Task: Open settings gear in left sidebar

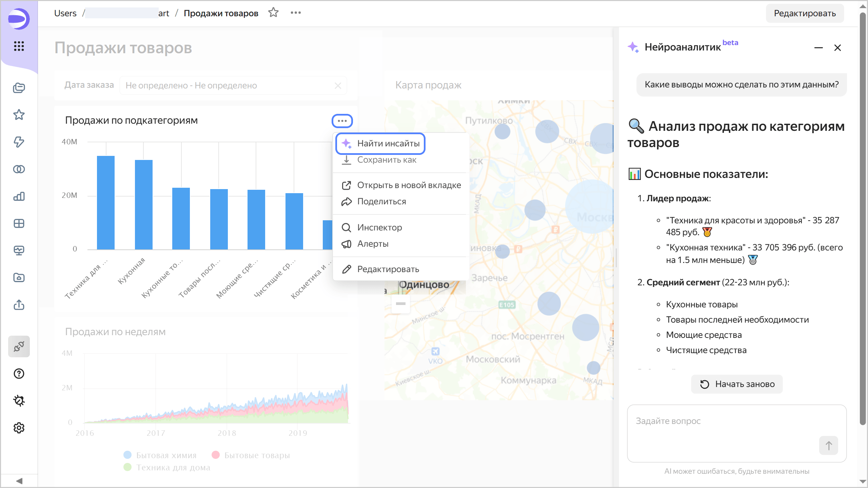Action: pyautogui.click(x=19, y=428)
